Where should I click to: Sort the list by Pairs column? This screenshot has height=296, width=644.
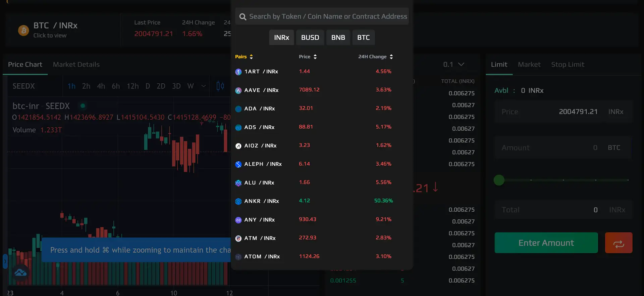pyautogui.click(x=244, y=57)
